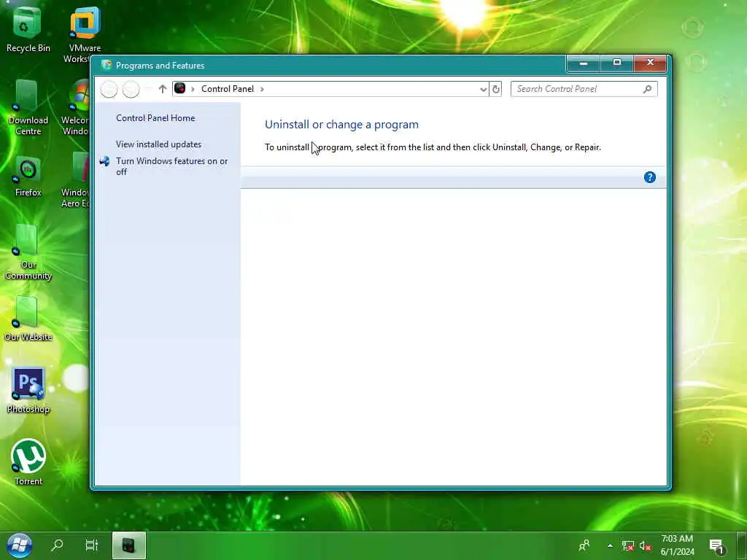
Task: Launch Firefox from the desktop
Action: coord(28,176)
